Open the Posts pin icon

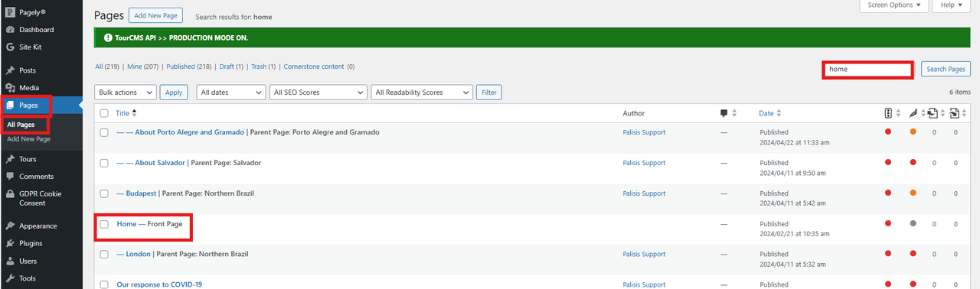tap(10, 70)
